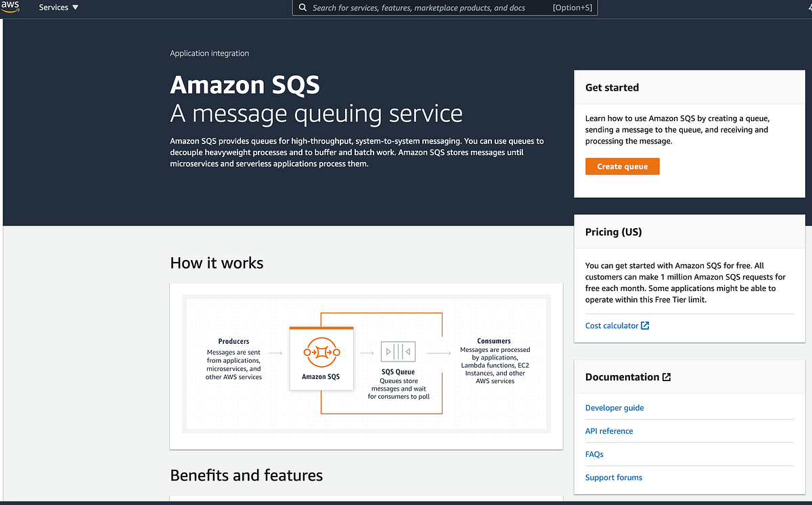This screenshot has height=505, width=812.
Task: Click the How it works architecture diagram
Action: click(x=365, y=364)
